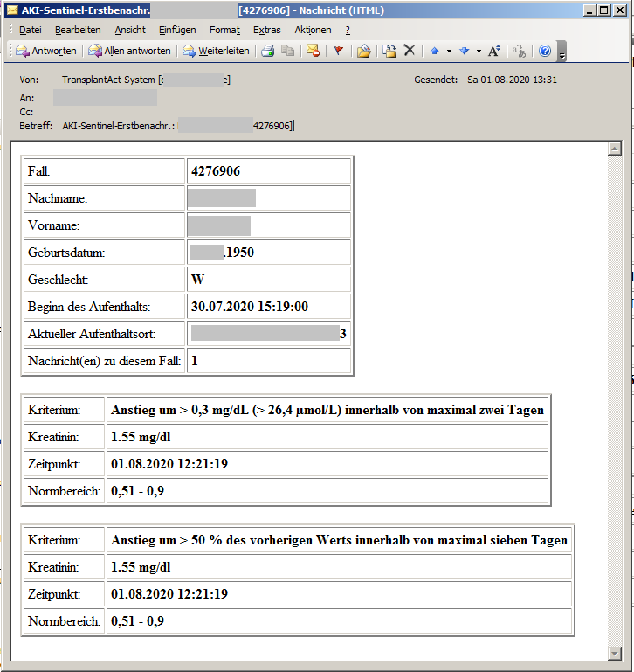The image size is (634, 672).
Task: Open the next item arrow dropdown
Action: (x=479, y=51)
